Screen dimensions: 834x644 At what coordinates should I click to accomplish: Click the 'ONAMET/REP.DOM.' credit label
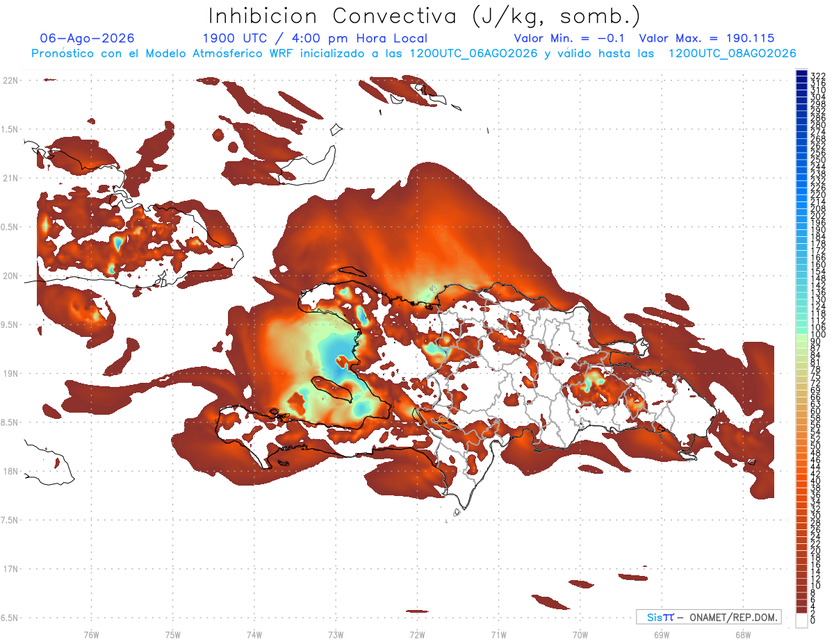734,617
